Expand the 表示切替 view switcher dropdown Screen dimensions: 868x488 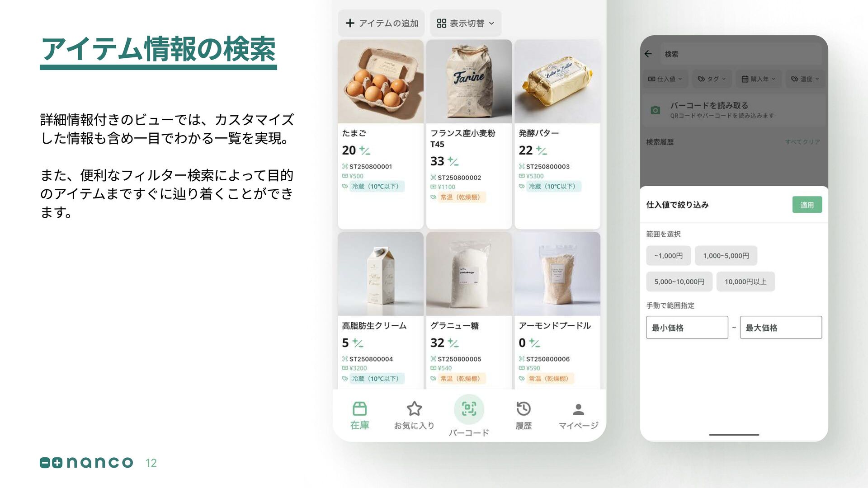(x=466, y=23)
